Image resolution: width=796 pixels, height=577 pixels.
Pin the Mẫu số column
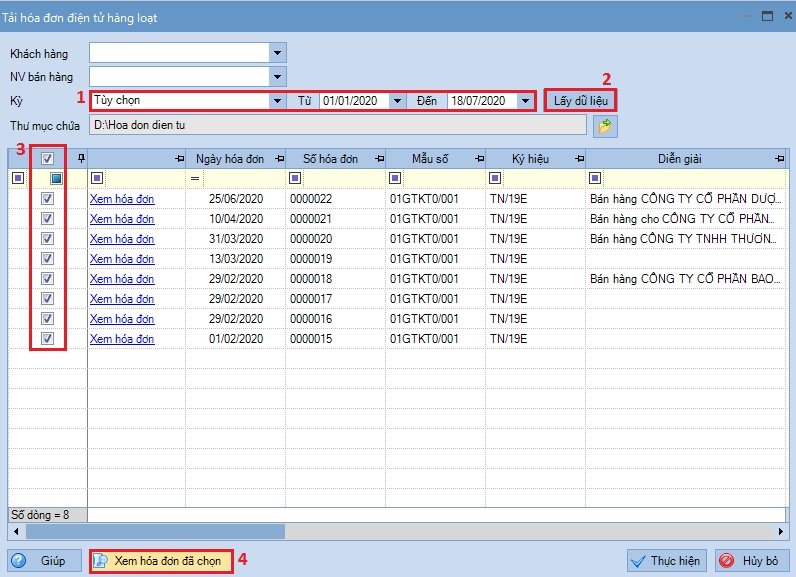point(479,159)
